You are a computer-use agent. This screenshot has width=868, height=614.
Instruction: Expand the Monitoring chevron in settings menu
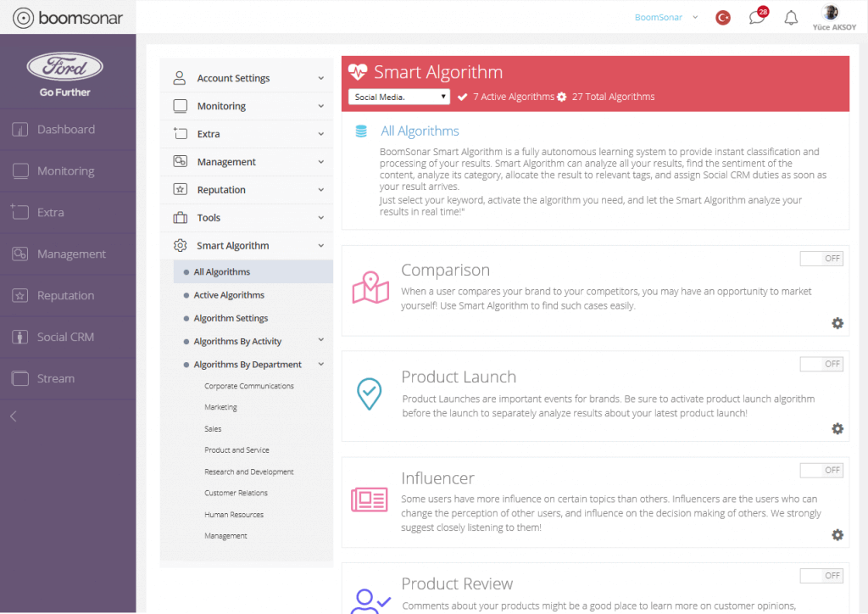click(x=321, y=106)
